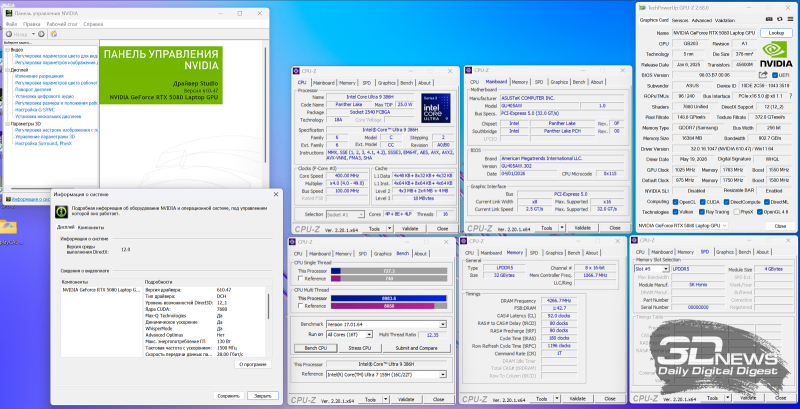Collapse the Видео tree node
800x409 pixels.
(x=7, y=50)
